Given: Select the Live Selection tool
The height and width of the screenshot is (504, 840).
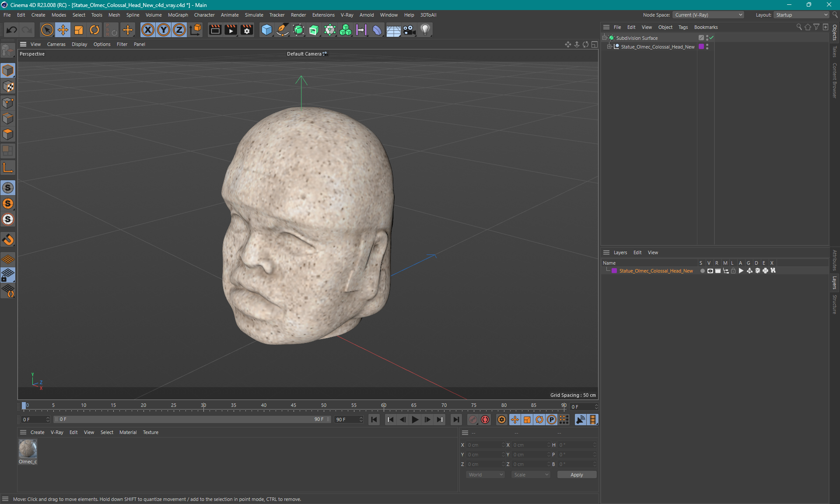Looking at the screenshot, I should click(47, 30).
